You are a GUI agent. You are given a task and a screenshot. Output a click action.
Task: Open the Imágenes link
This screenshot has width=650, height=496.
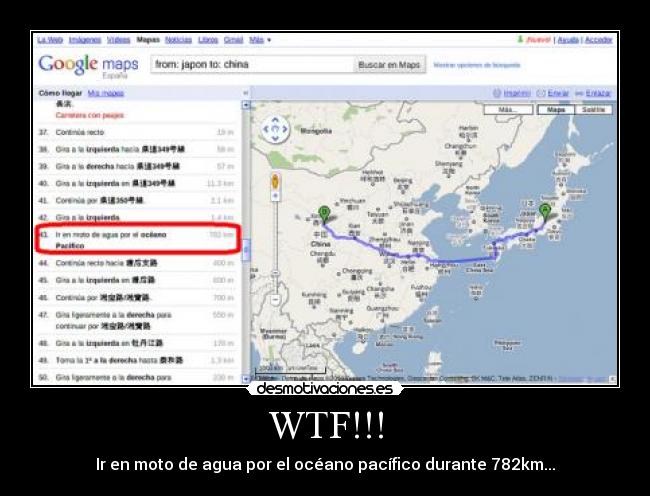click(x=85, y=40)
